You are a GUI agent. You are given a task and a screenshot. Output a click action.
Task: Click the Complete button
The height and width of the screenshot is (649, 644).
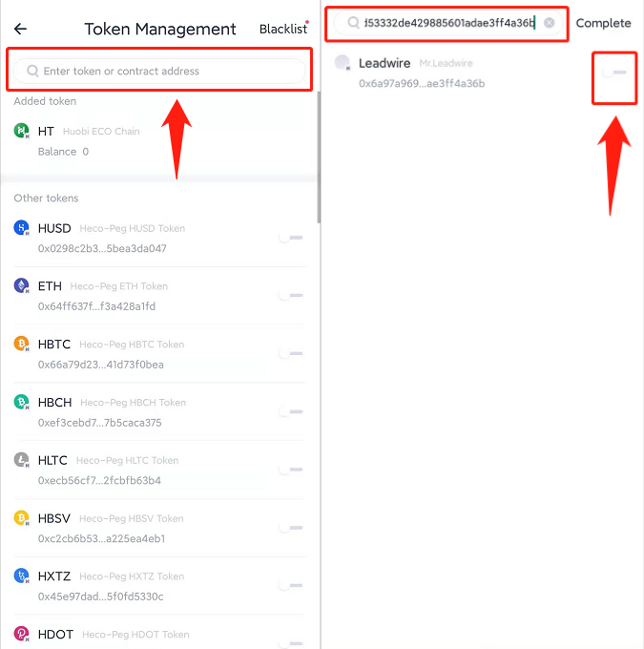click(603, 23)
